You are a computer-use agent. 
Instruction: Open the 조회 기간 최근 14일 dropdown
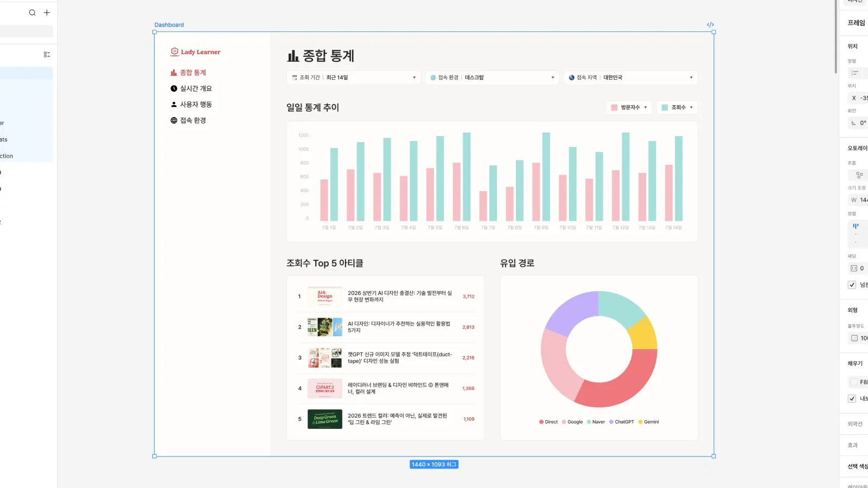353,78
